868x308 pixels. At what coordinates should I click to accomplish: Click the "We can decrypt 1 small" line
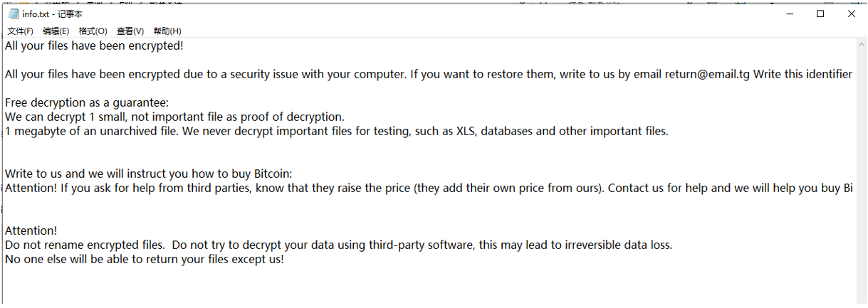coord(174,117)
